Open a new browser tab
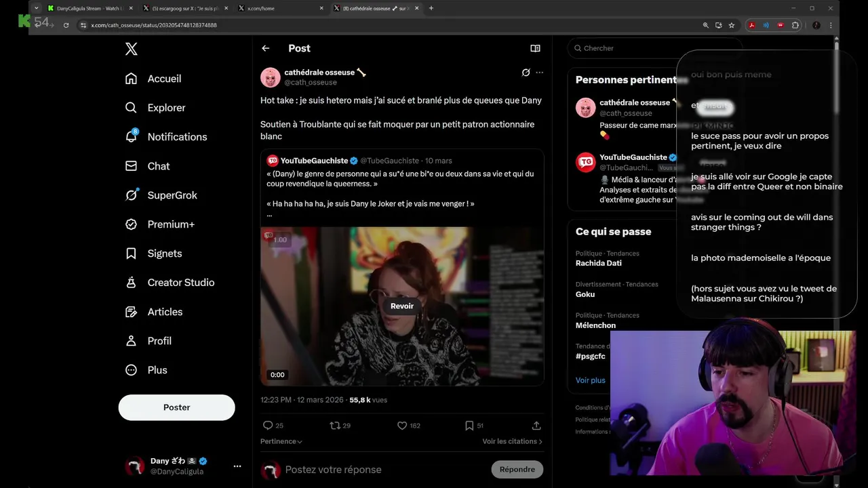 point(431,8)
